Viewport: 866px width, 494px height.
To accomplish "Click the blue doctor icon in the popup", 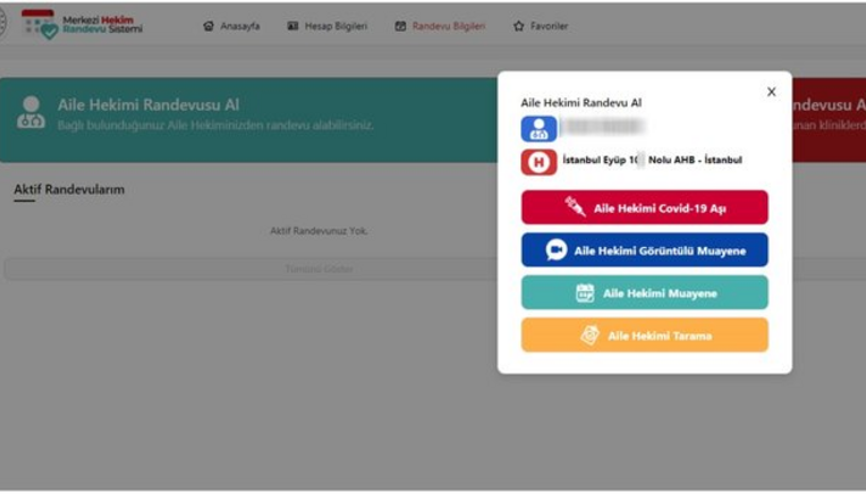I will (538, 128).
